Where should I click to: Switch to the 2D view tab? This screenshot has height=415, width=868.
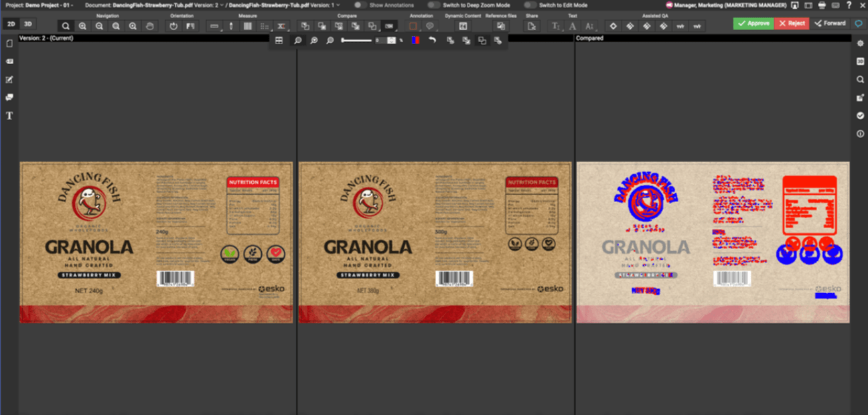click(11, 24)
